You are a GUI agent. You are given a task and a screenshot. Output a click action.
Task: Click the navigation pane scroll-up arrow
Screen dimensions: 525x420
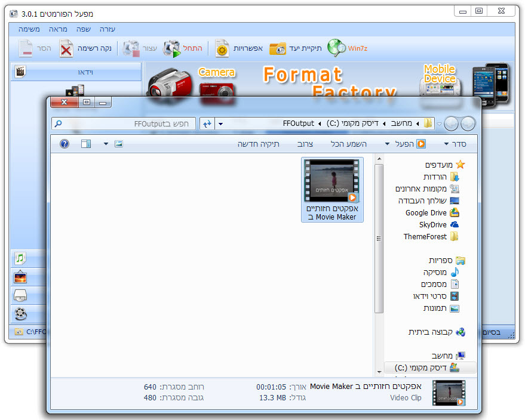[x=379, y=159]
